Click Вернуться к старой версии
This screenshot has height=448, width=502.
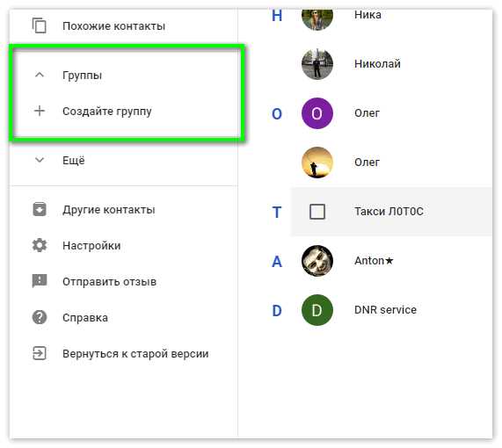pyautogui.click(x=135, y=354)
